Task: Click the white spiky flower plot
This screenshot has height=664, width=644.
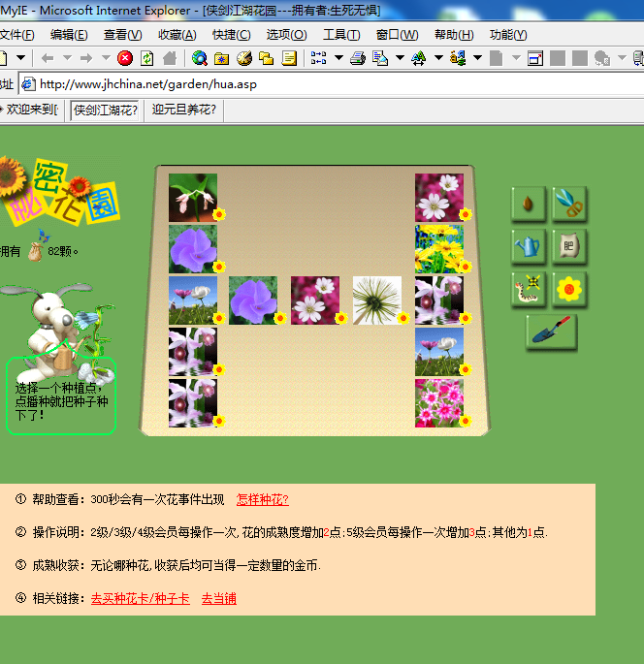Action: pos(377,300)
